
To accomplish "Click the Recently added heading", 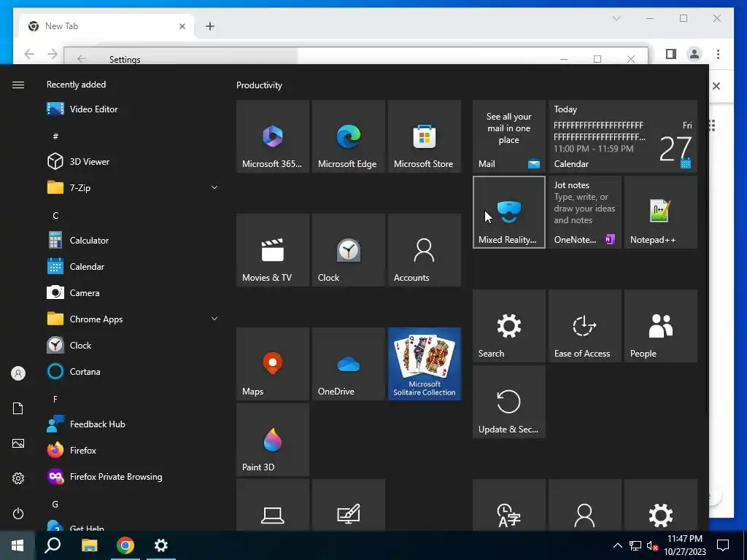I will point(76,85).
